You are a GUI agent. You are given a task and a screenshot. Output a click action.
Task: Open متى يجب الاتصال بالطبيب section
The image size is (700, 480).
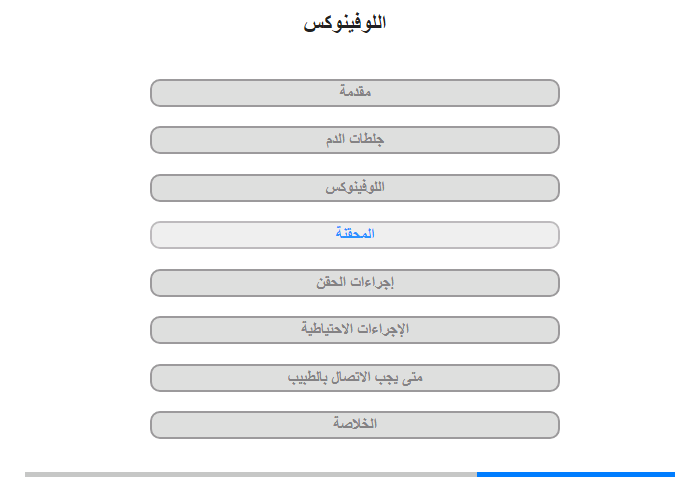coord(355,377)
